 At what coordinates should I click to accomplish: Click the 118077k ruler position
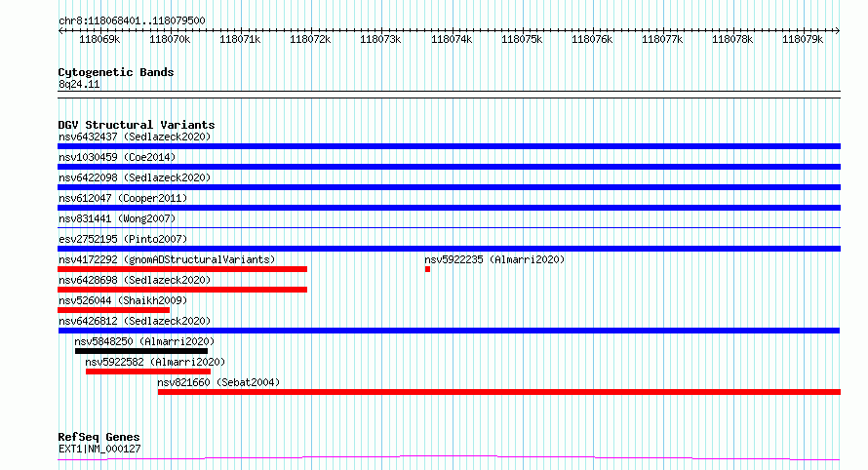662,39
